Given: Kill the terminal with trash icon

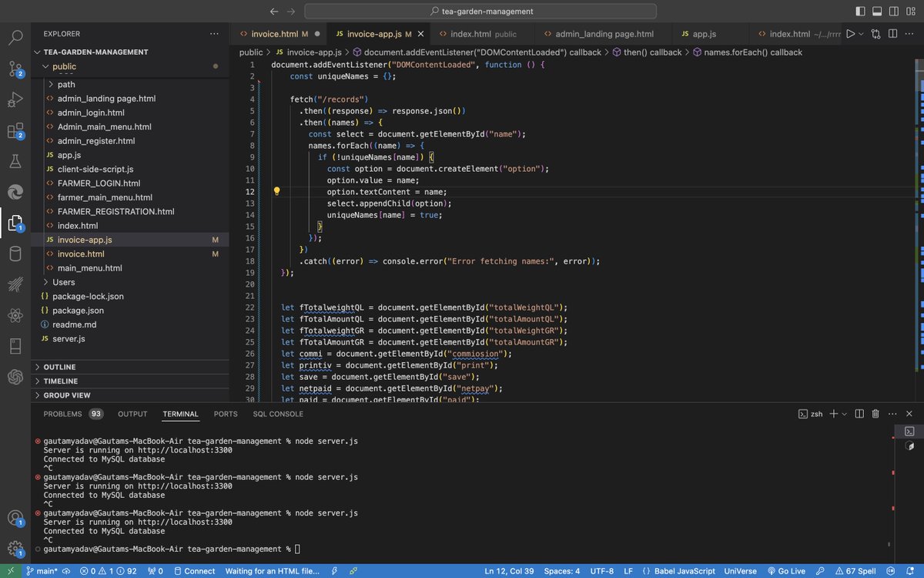Looking at the screenshot, I should 875,414.
